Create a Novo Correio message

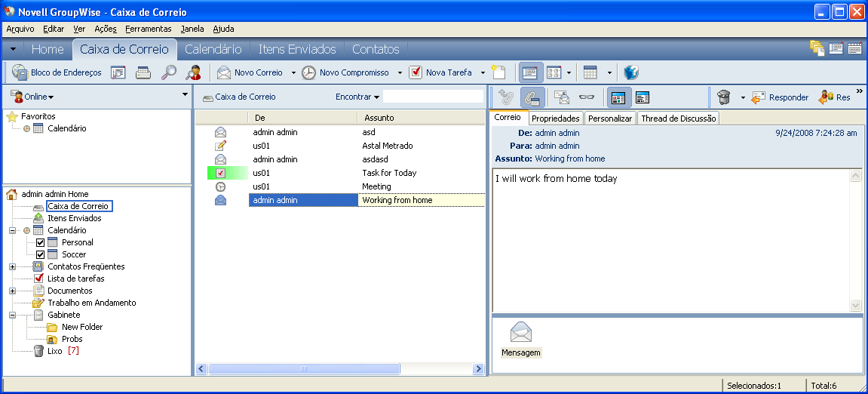click(250, 72)
